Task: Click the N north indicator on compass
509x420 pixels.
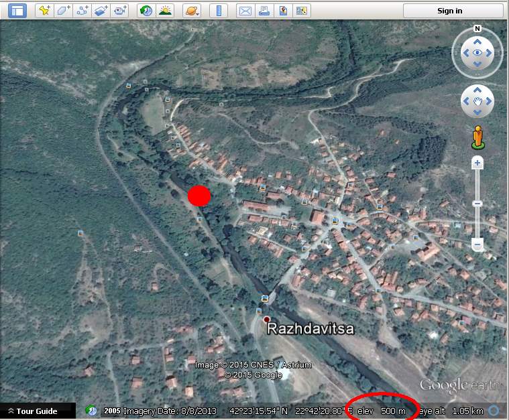Action: click(x=477, y=29)
